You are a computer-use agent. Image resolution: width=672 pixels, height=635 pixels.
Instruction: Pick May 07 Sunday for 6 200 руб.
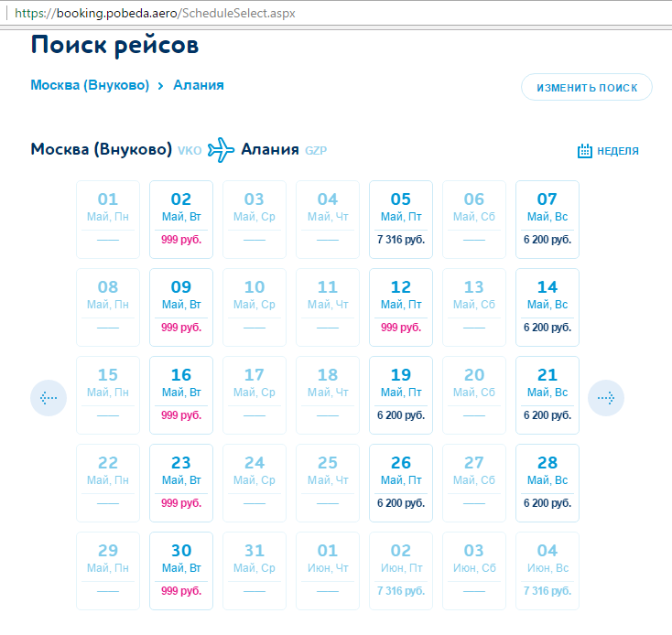point(547,220)
